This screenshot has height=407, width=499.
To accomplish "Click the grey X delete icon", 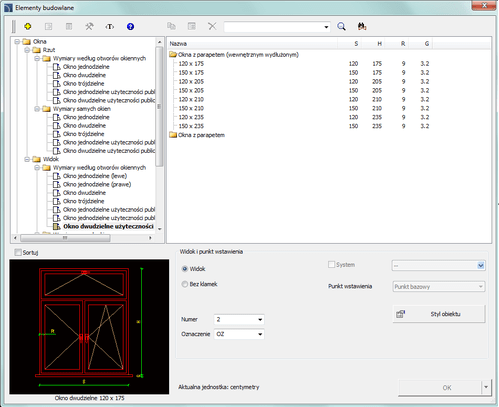I will (212, 26).
